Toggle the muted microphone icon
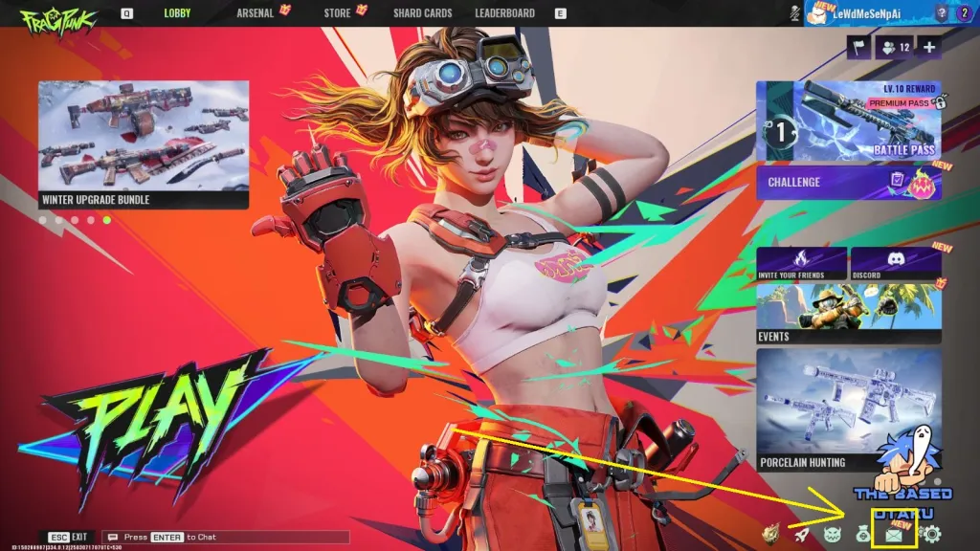 coord(794,13)
